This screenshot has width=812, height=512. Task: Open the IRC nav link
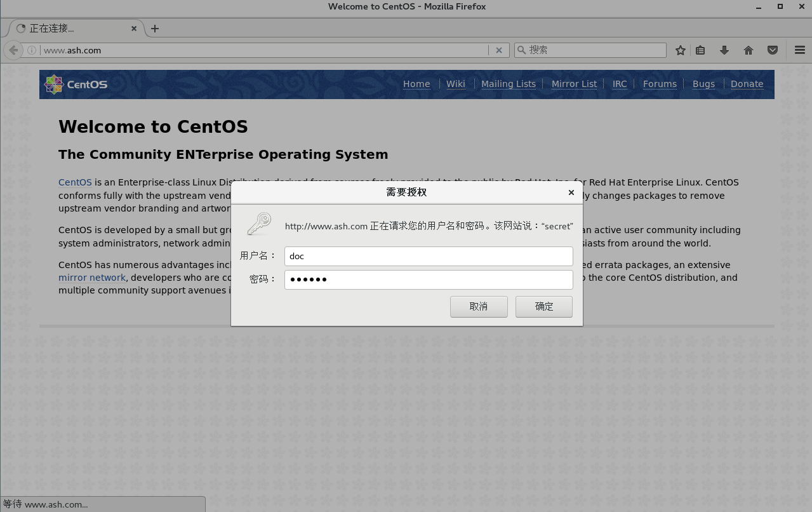click(620, 84)
